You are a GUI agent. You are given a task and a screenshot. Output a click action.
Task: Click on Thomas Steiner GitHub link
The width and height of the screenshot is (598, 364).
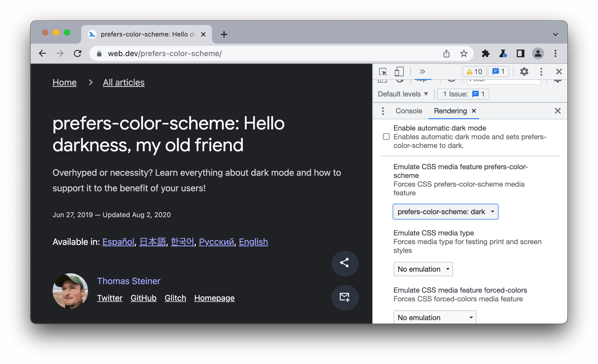(x=143, y=298)
